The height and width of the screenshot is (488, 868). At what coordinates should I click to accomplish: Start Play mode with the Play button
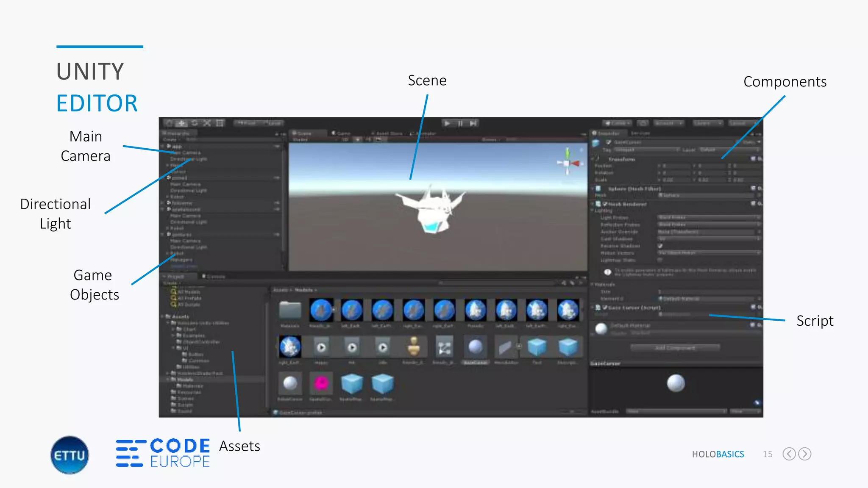pyautogui.click(x=447, y=123)
